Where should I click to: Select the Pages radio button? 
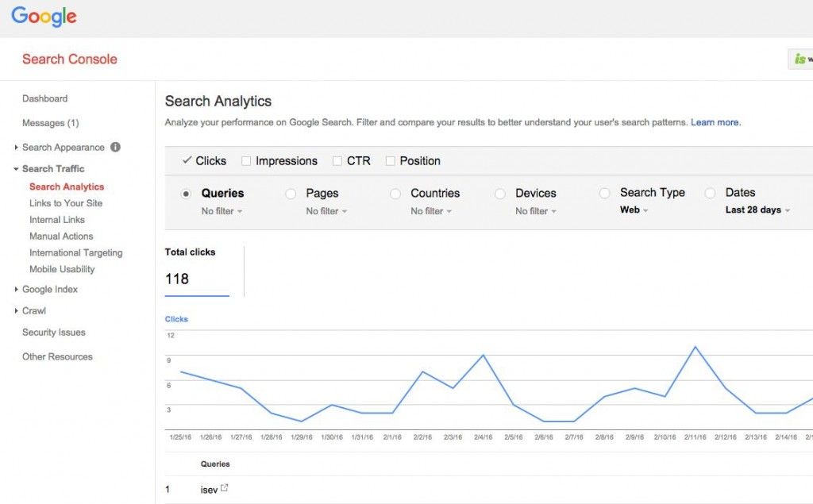291,193
